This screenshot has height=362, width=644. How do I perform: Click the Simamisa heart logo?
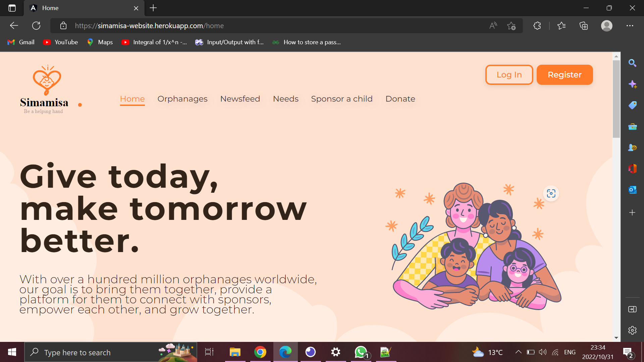point(47,80)
